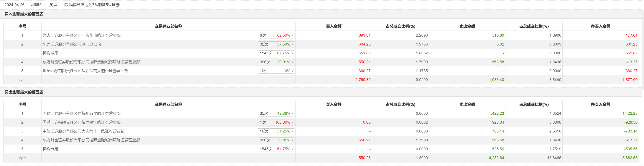Click arrow on 东方财富 badge in sell table
The image size is (644, 166).
point(292,140)
